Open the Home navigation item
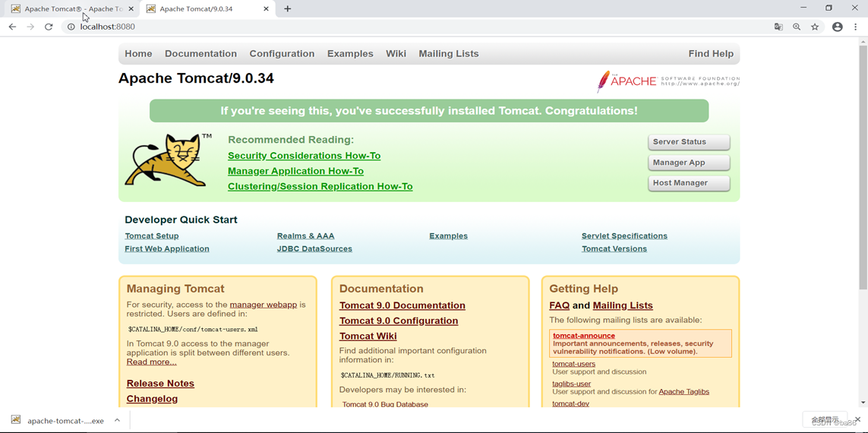This screenshot has height=433, width=868. click(x=138, y=54)
